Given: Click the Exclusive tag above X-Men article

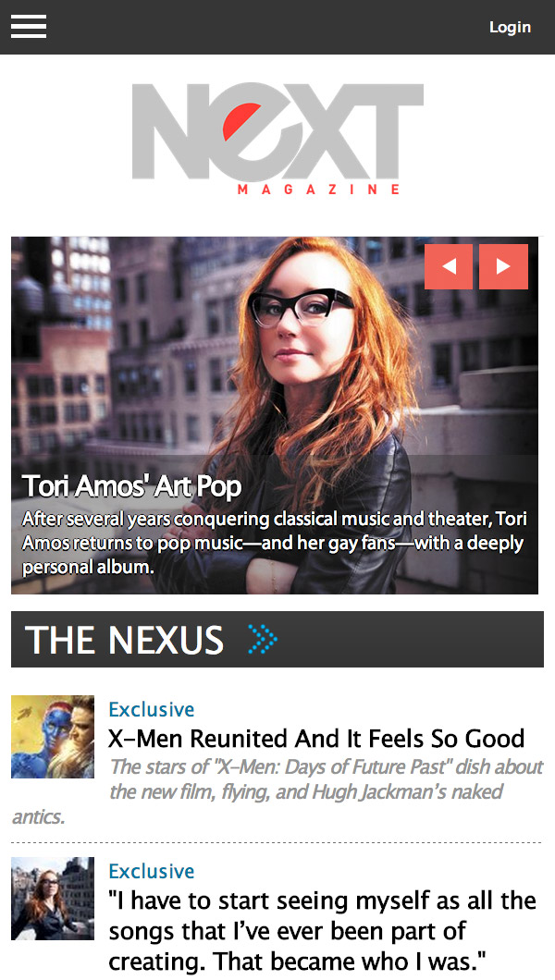Looking at the screenshot, I should coord(152,709).
